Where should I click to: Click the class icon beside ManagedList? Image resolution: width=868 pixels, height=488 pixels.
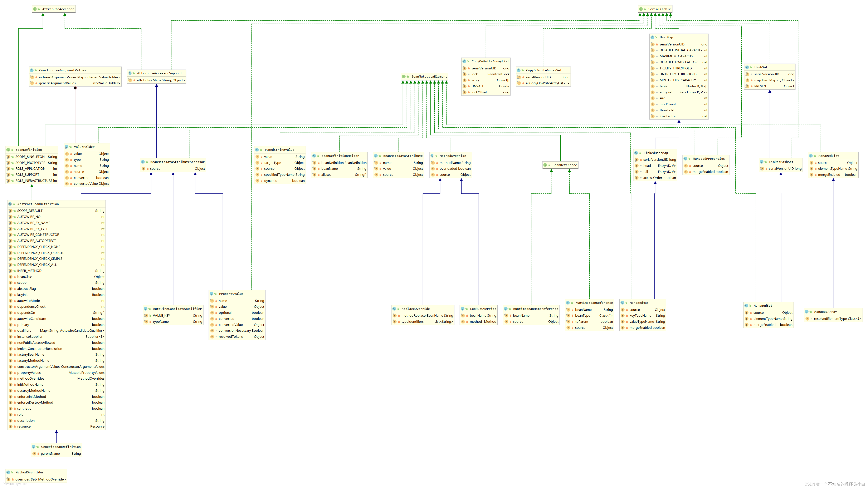pos(811,156)
